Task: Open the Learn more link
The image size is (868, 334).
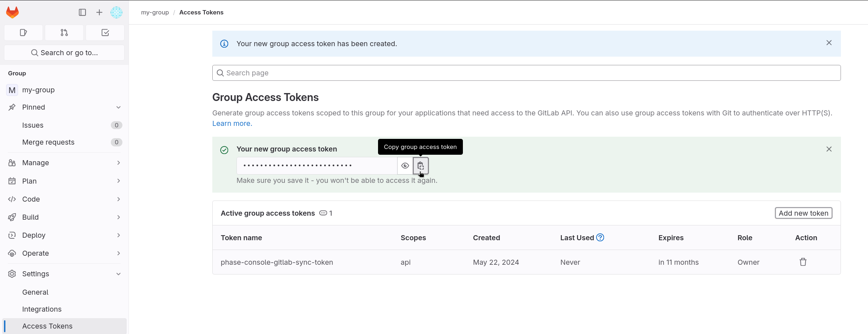Action: pyautogui.click(x=232, y=123)
